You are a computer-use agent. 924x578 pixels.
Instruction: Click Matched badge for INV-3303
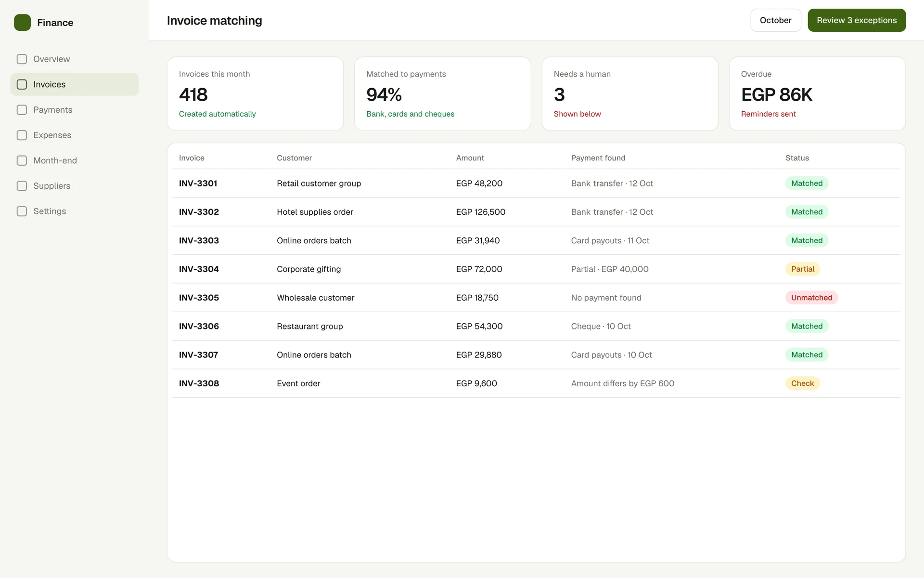pos(807,240)
